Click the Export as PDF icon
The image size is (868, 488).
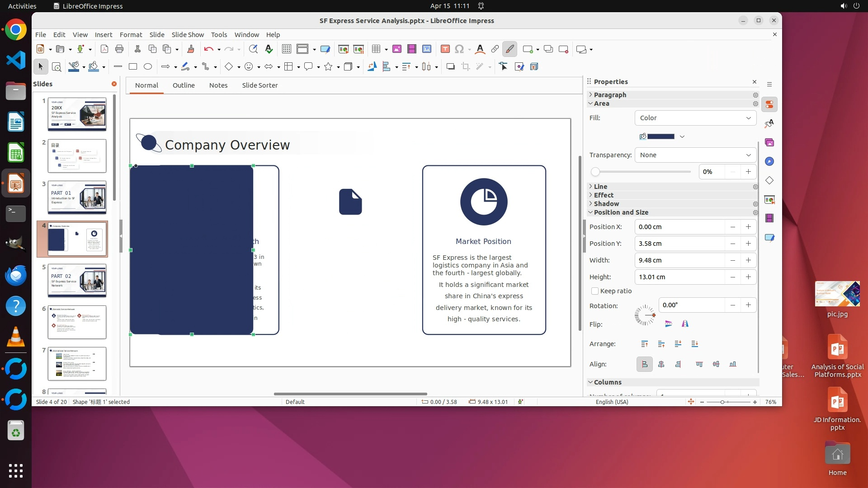click(x=104, y=49)
